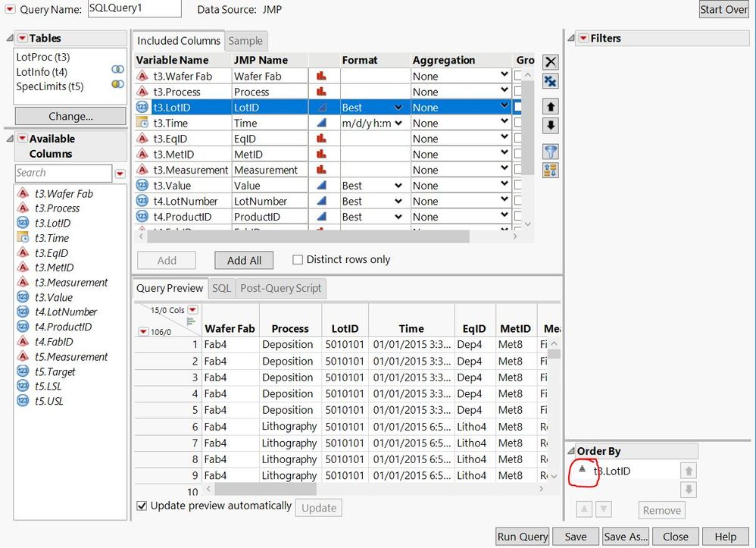756x548 pixels.
Task: Select the Included Columns tab
Action: pyautogui.click(x=178, y=41)
